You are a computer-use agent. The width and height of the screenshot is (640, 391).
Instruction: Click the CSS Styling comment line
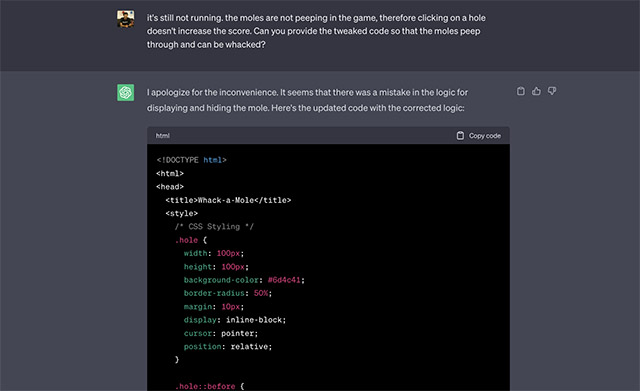(x=214, y=227)
